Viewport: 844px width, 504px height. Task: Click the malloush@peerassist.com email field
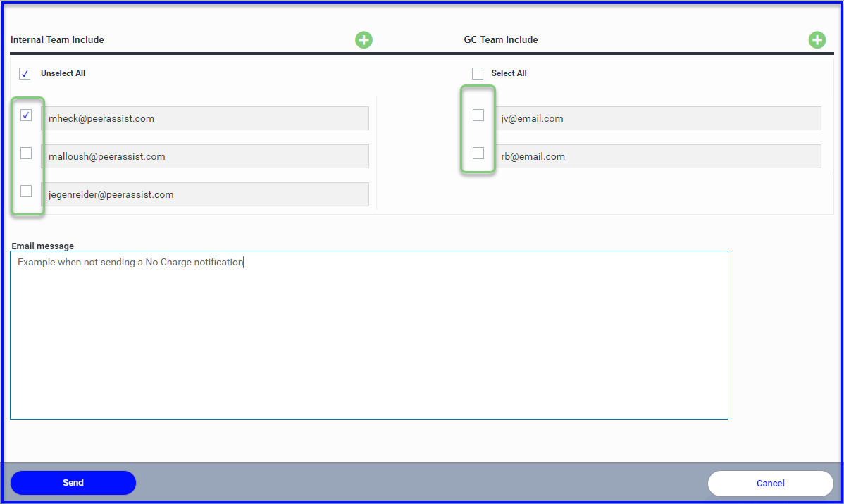click(205, 156)
